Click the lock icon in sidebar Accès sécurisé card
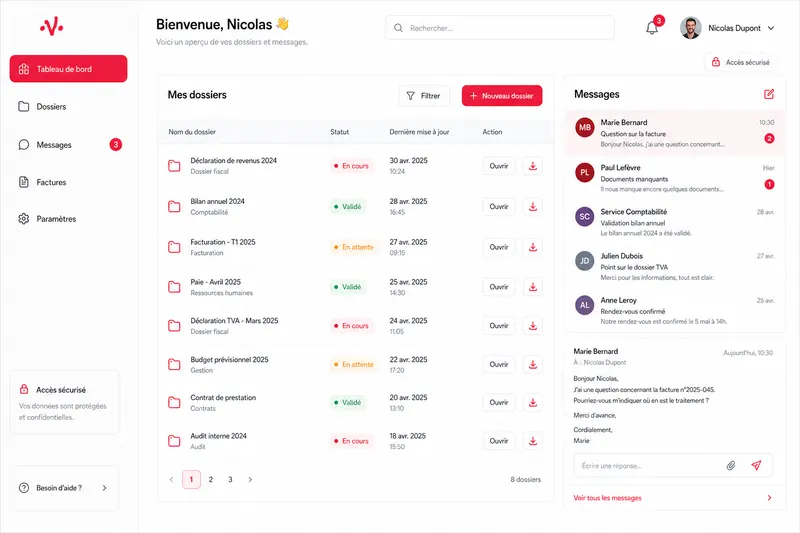 [24, 389]
